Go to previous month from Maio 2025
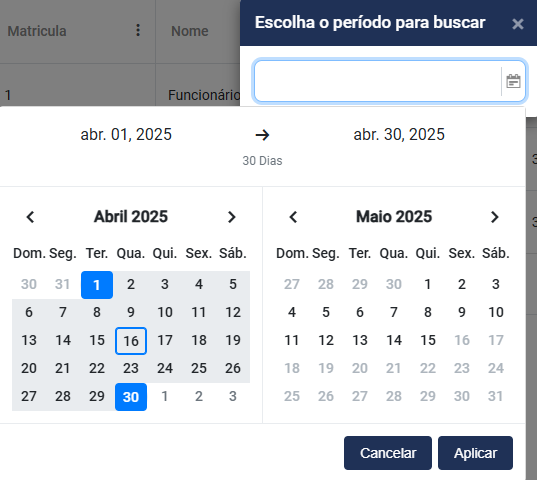This screenshot has height=480, width=537. [293, 217]
